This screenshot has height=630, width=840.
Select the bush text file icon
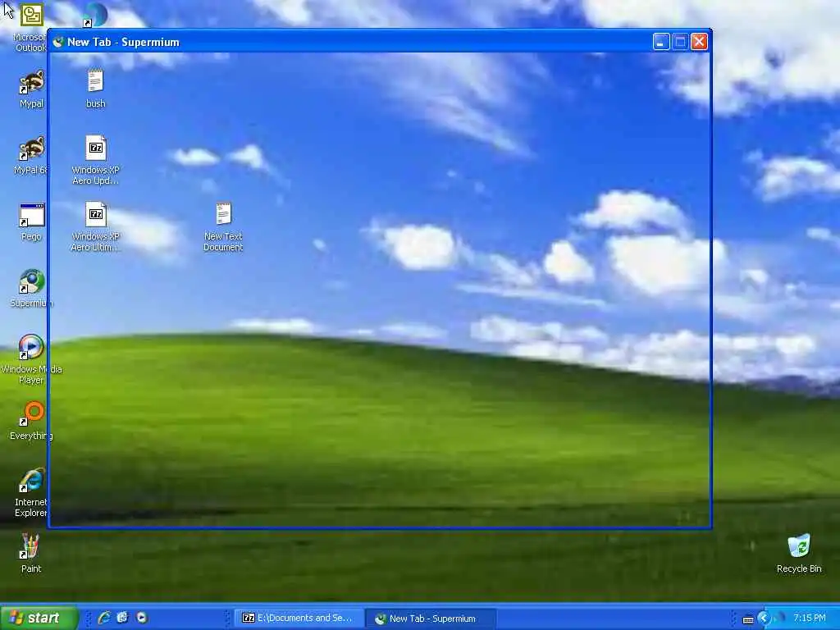(95, 81)
